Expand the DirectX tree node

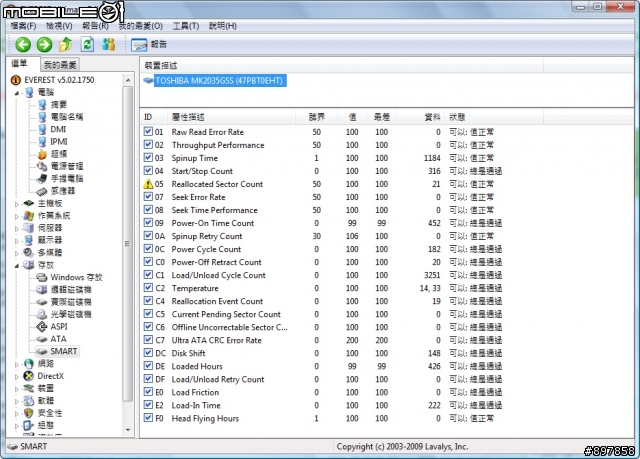pyautogui.click(x=17, y=376)
